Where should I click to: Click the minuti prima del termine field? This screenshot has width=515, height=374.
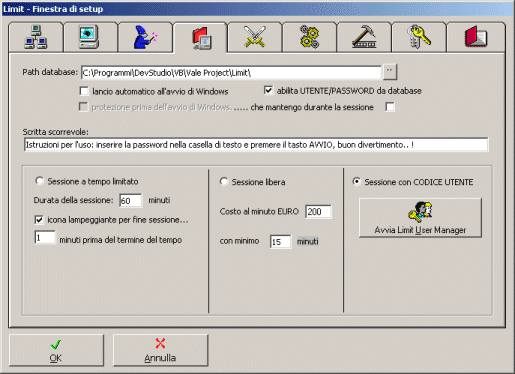click(x=45, y=238)
